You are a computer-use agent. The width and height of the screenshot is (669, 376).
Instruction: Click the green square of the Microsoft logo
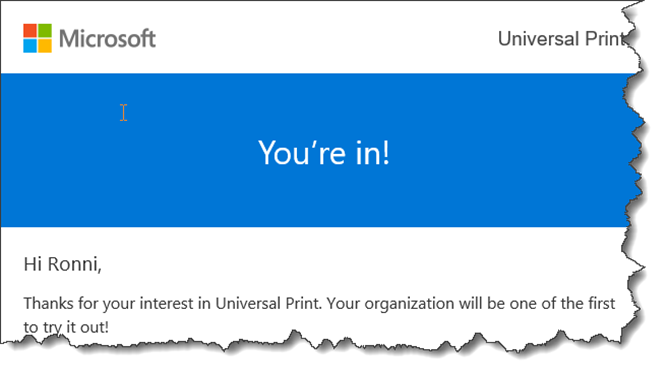coord(45,31)
